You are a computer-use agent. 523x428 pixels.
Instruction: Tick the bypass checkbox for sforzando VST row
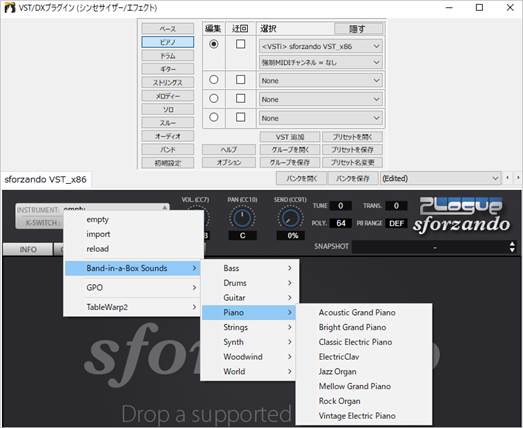(240, 44)
